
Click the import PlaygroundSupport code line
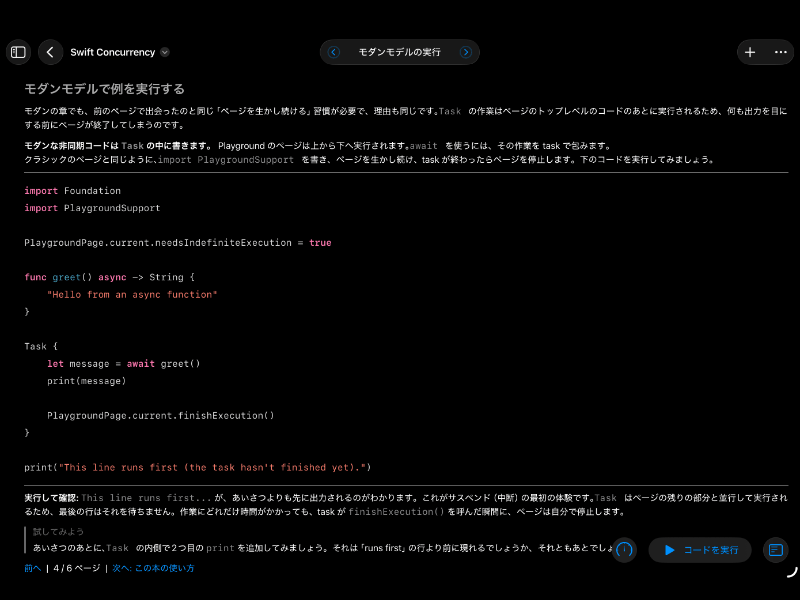pos(92,208)
